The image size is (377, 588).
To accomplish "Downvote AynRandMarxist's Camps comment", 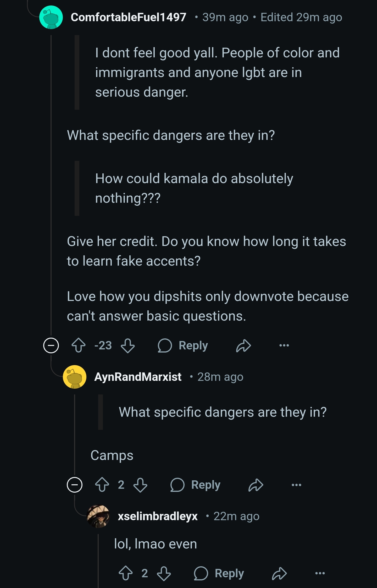I will tap(140, 485).
